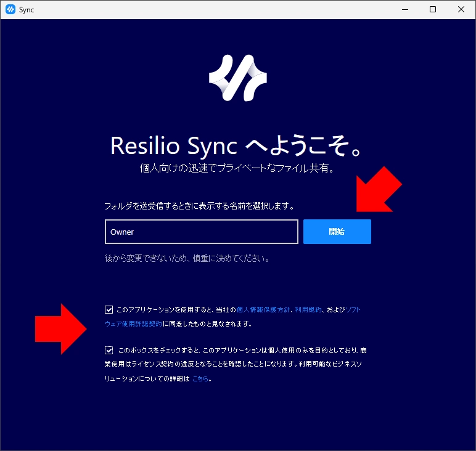Close the Sync window
Viewport: 476px width, 451px height.
(461, 9)
